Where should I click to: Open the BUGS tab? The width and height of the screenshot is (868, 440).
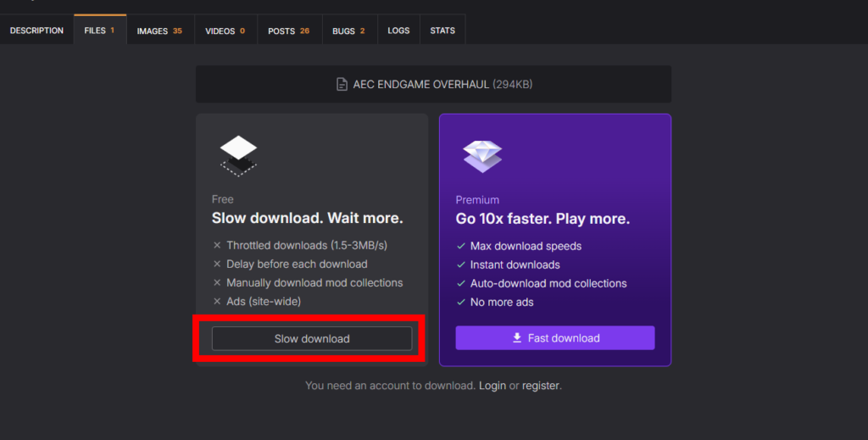coord(348,31)
